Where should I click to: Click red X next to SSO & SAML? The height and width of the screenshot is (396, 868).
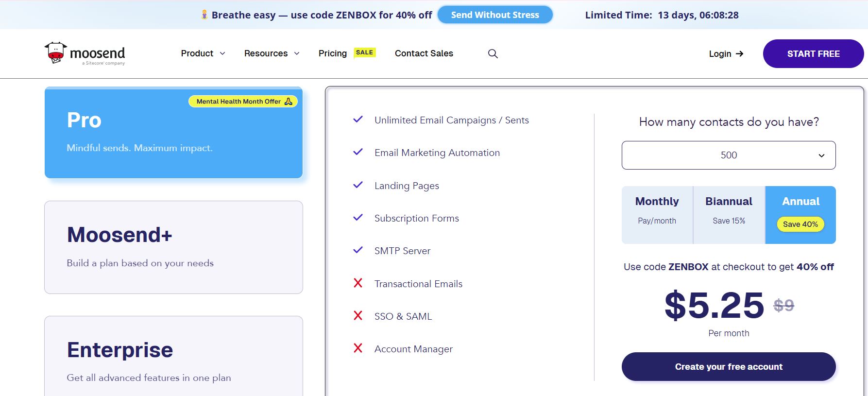pos(358,315)
